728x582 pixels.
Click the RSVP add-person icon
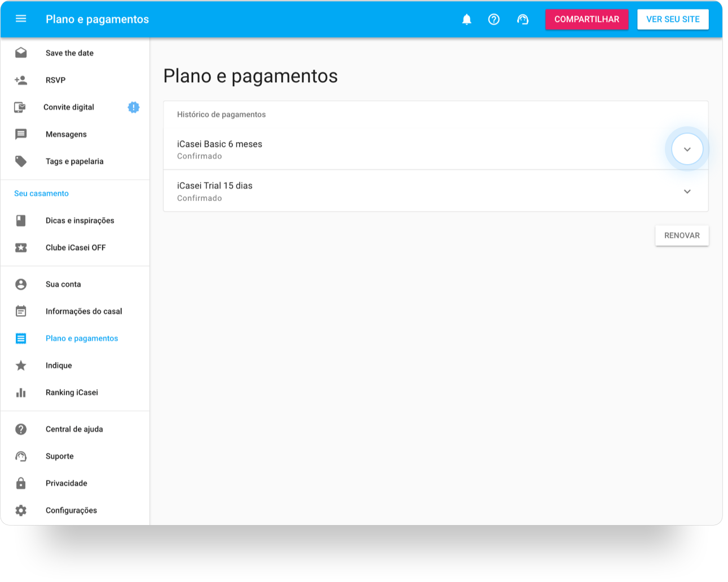[21, 80]
